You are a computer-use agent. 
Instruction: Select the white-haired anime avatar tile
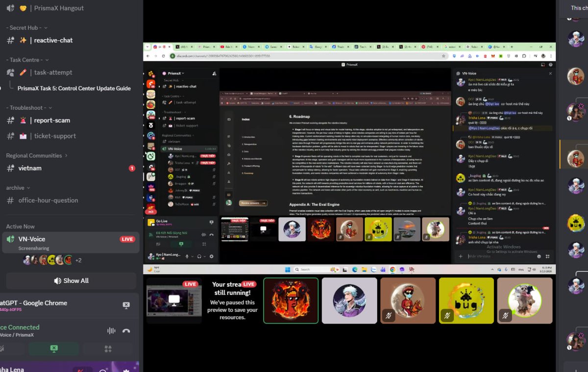coord(349,300)
